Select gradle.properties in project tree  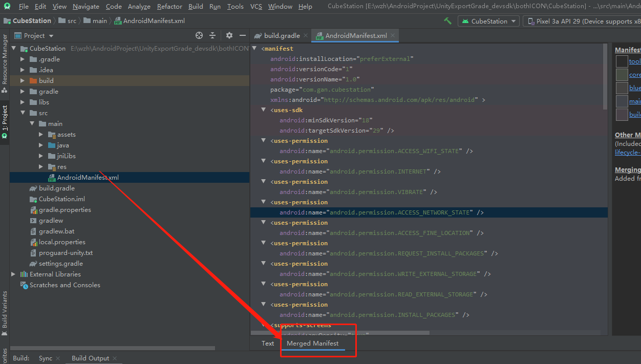coord(65,210)
